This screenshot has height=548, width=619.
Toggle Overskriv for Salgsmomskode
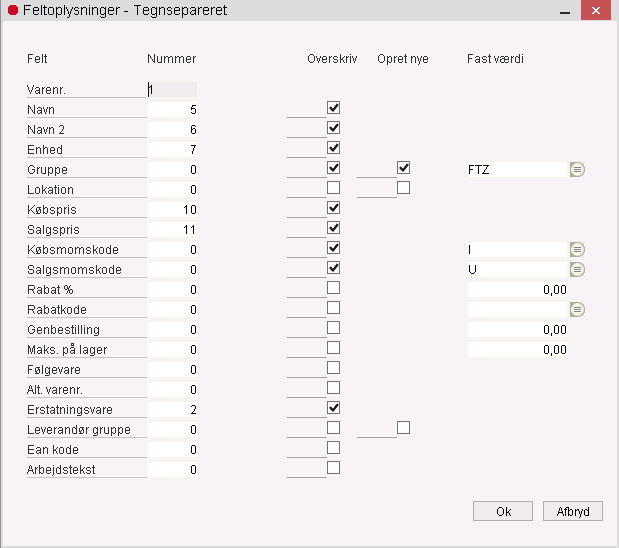[x=334, y=268]
